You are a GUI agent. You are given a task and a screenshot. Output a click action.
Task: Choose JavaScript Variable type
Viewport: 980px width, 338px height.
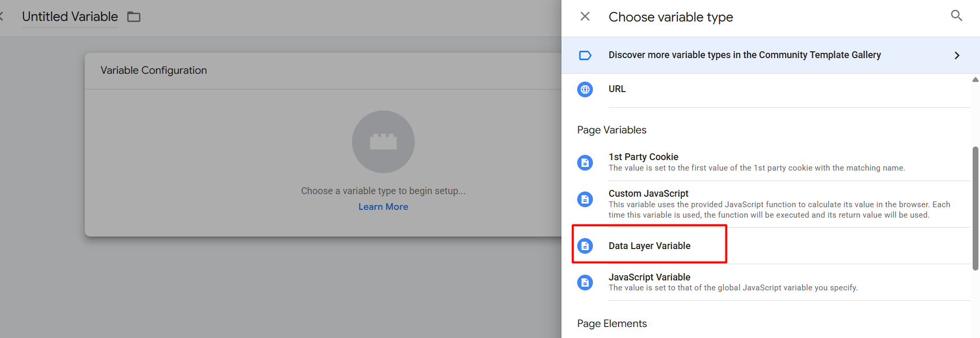click(649, 277)
